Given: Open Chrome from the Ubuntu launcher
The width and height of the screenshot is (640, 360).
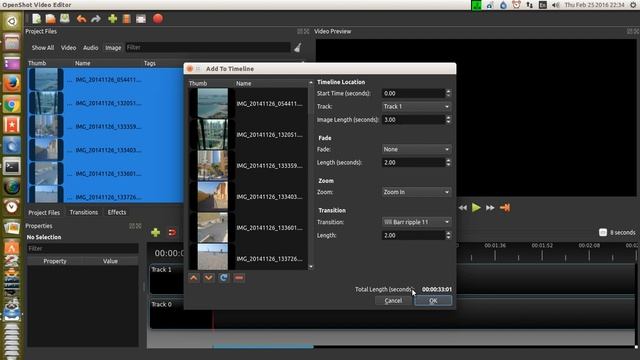Looking at the screenshot, I should [x=12, y=104].
